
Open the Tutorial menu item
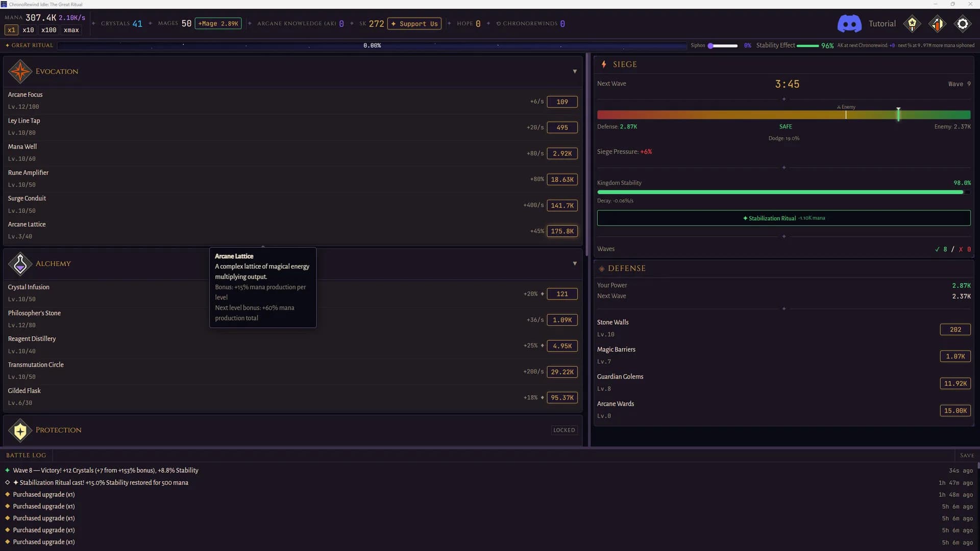pyautogui.click(x=882, y=23)
